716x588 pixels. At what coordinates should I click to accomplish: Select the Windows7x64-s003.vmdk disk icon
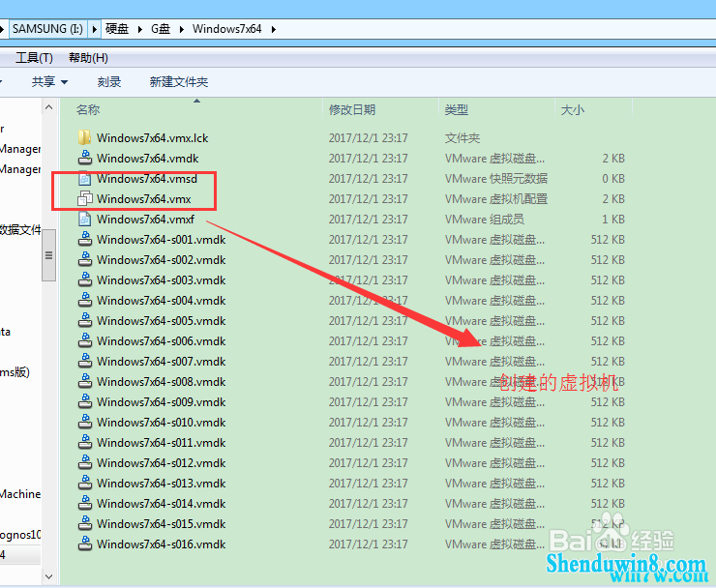pos(84,279)
